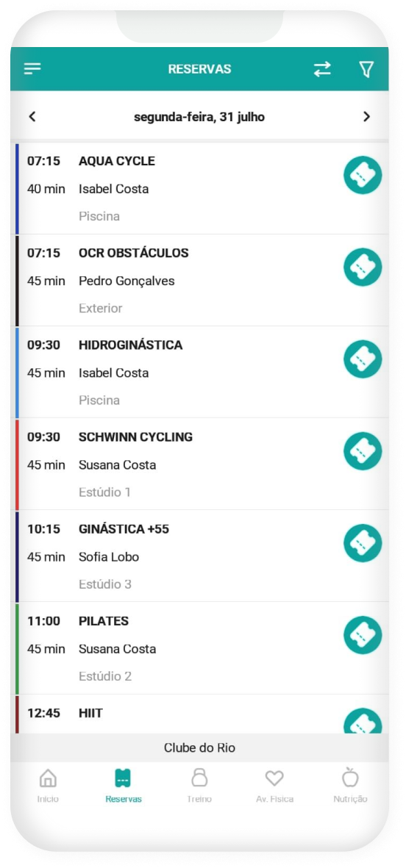The height and width of the screenshot is (868, 406).
Task: Select the Reservas bottom tab
Action: (x=124, y=785)
